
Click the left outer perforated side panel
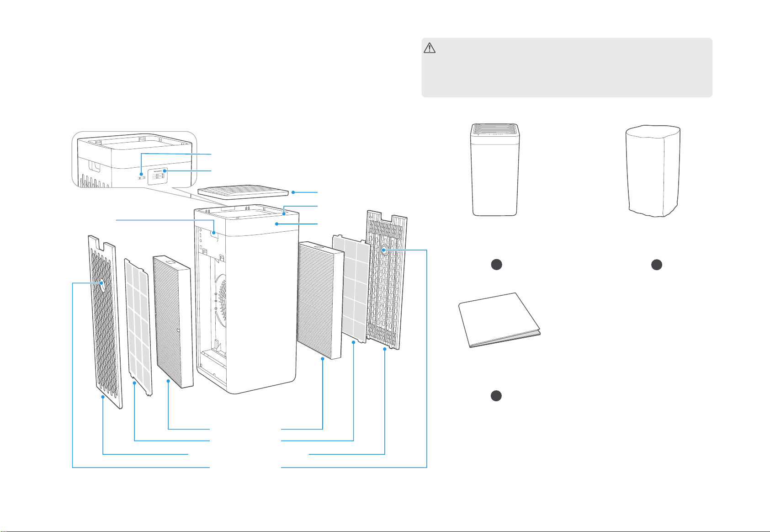(105, 322)
